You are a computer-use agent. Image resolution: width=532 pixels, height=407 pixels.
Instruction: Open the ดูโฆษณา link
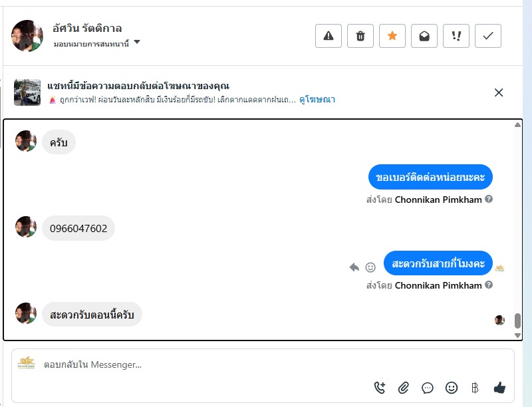point(317,100)
